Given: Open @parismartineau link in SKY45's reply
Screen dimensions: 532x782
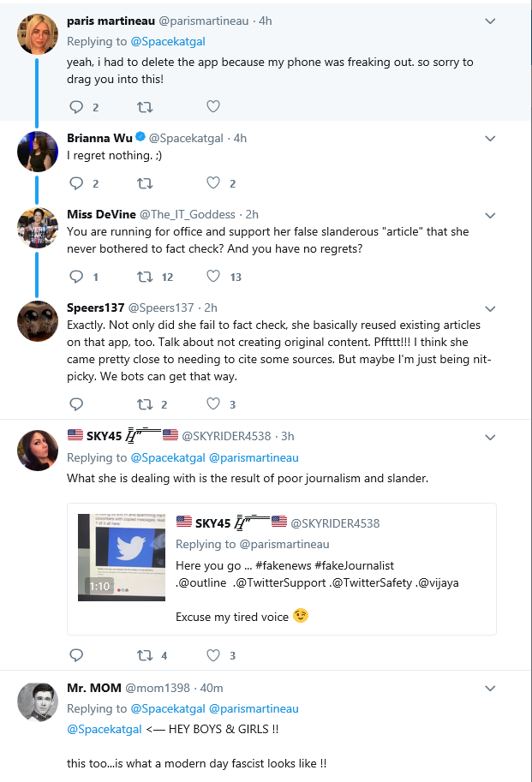Looking at the screenshot, I should (x=254, y=458).
